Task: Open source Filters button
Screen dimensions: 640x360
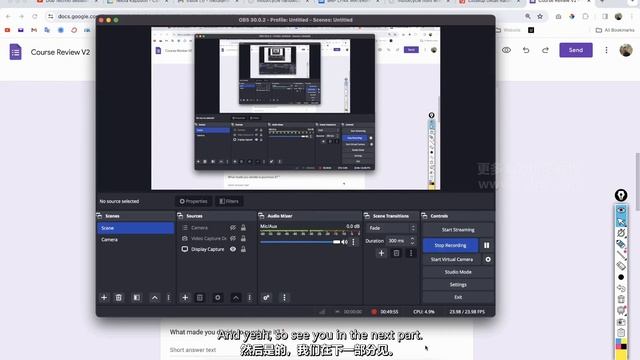Action: tap(229, 201)
